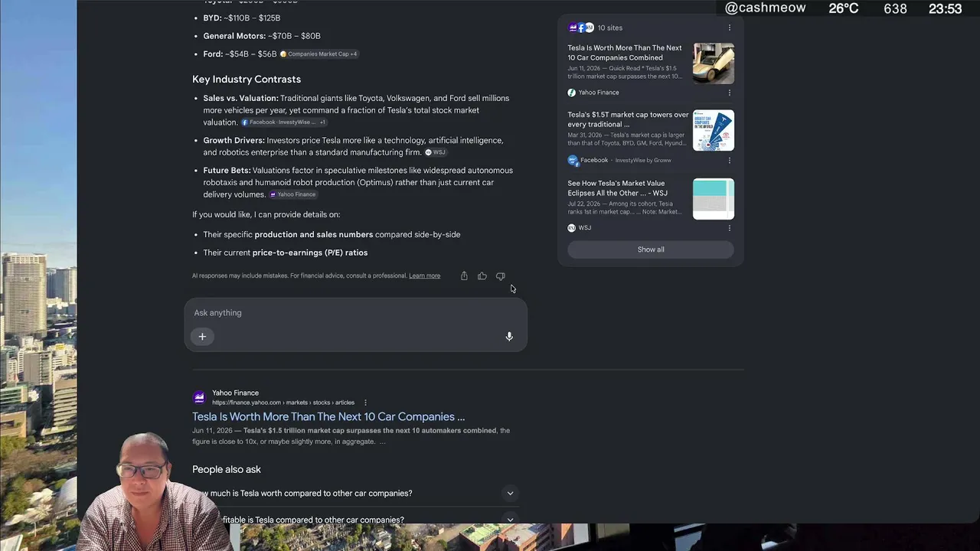Open the 'Facebook · InvestyWise' citation chip
The image size is (980, 551).
(278, 122)
